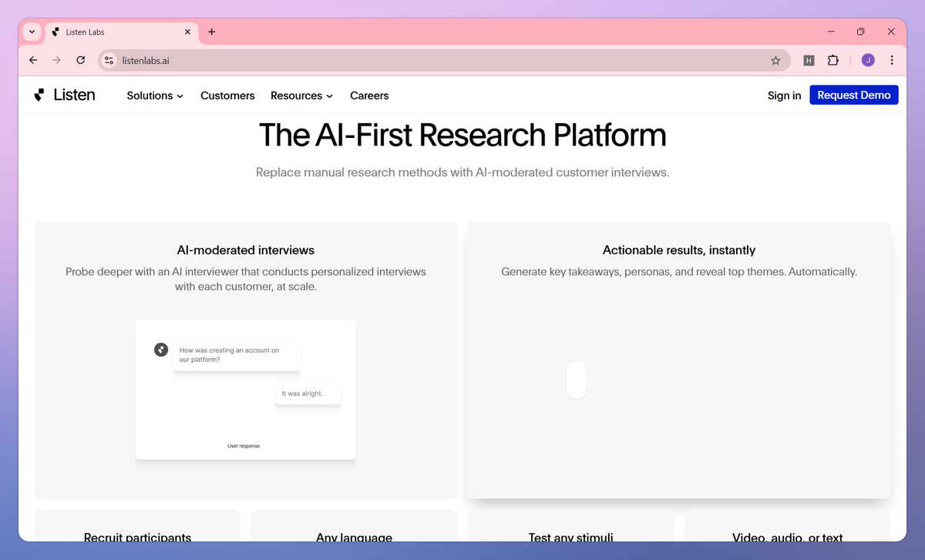925x560 pixels.
Task: Click 'Probe deeper with an AI interviewer' description
Action: click(x=246, y=279)
